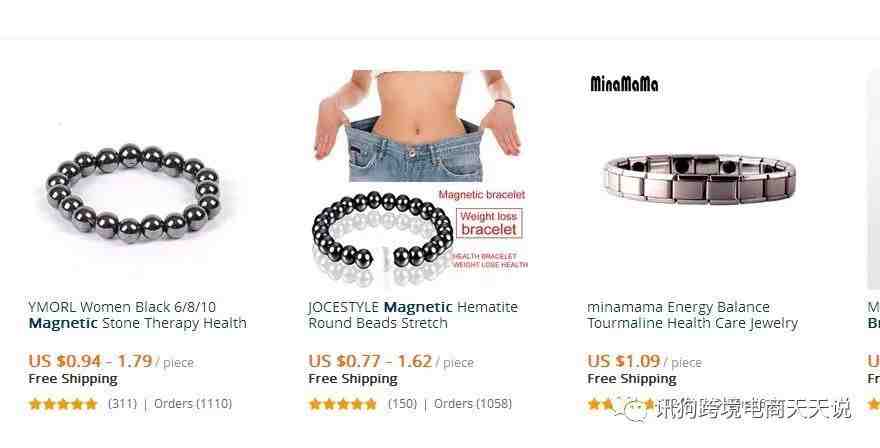Click the JOCESTYLE five-star rating icons

pos(342,404)
